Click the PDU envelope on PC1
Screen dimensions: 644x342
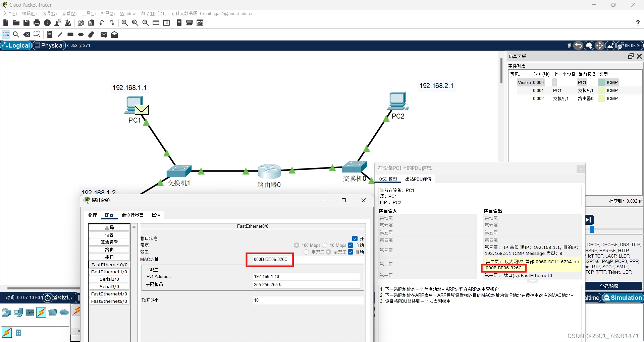click(x=142, y=110)
